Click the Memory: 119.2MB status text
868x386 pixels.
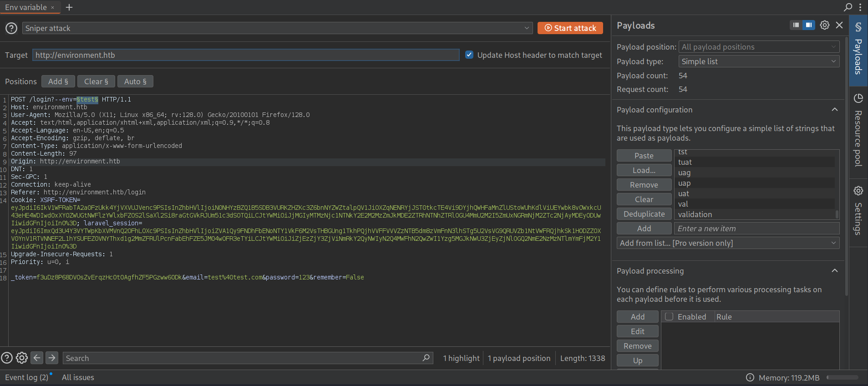click(789, 378)
